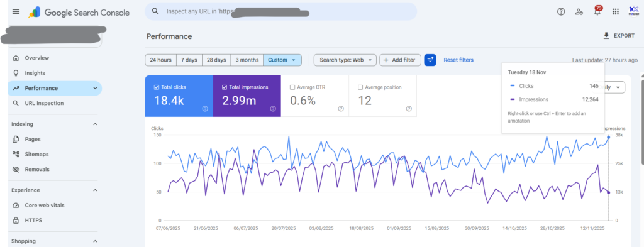Enable the Average position checkbox

(x=360, y=87)
